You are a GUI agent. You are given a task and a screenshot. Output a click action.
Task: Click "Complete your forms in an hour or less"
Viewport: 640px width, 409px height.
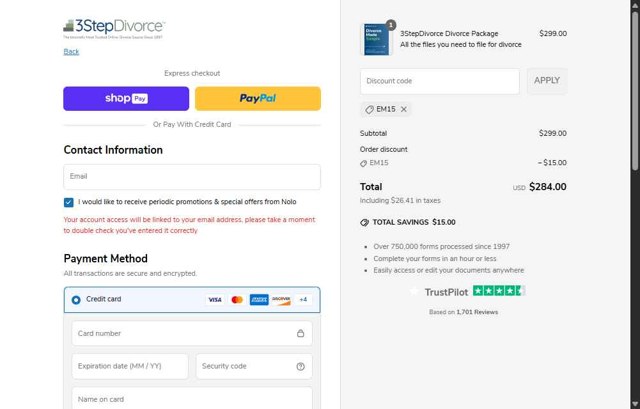click(435, 259)
